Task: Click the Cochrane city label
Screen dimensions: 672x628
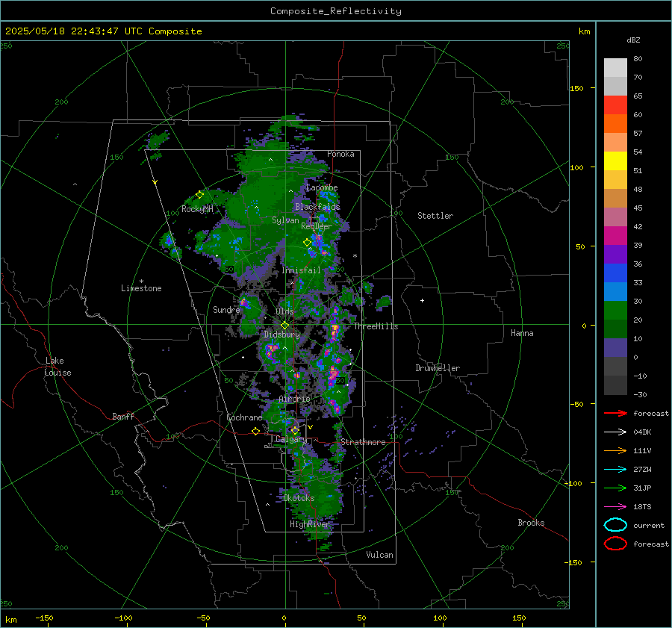Action: pyautogui.click(x=244, y=417)
